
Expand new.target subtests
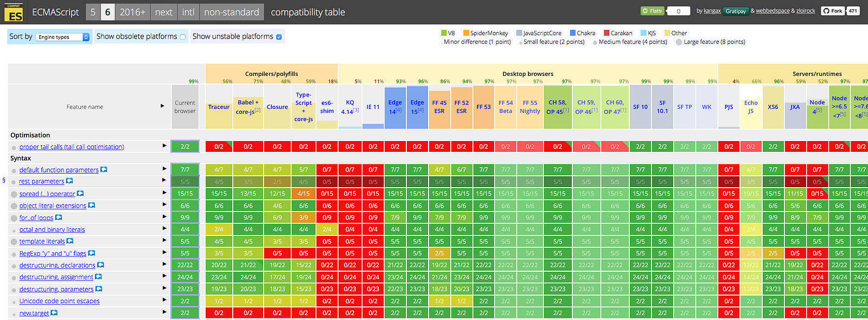click(x=164, y=312)
